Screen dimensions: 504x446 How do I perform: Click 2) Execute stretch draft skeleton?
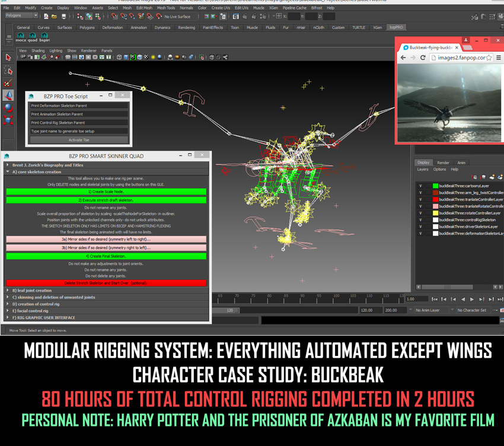pyautogui.click(x=106, y=200)
